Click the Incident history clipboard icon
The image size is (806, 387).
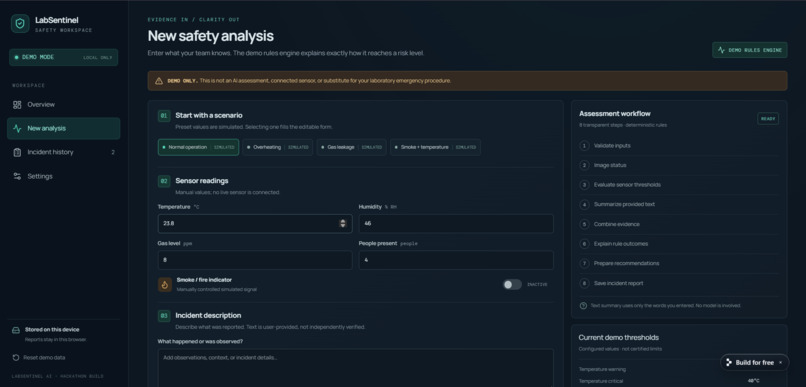pyautogui.click(x=17, y=152)
